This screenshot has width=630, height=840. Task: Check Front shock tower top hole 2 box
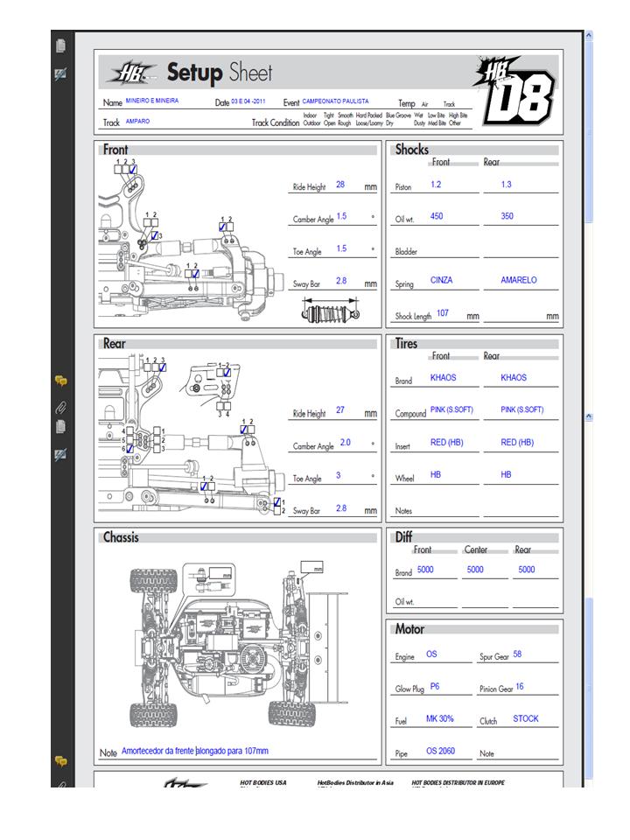pyautogui.click(x=125, y=169)
